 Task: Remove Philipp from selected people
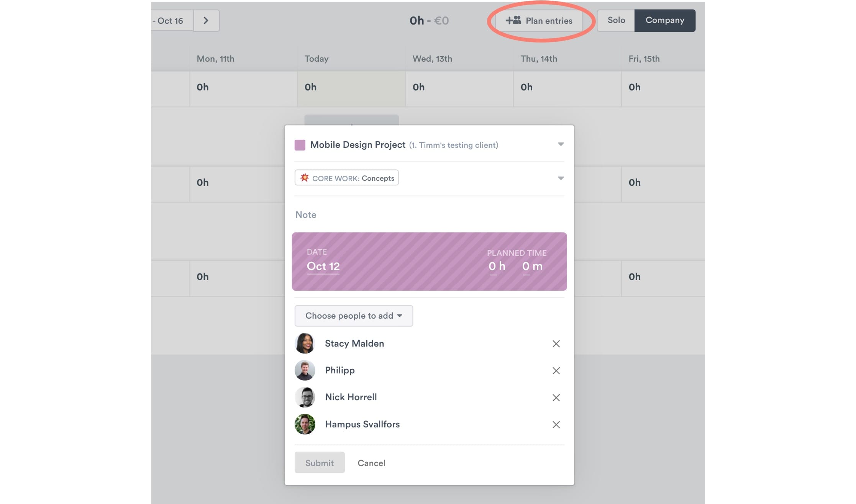pos(556,371)
